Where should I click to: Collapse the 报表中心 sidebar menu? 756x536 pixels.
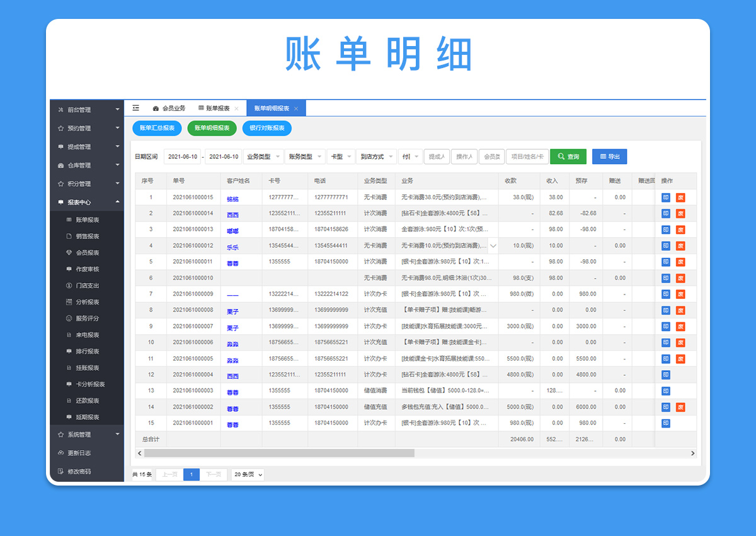pyautogui.click(x=87, y=202)
